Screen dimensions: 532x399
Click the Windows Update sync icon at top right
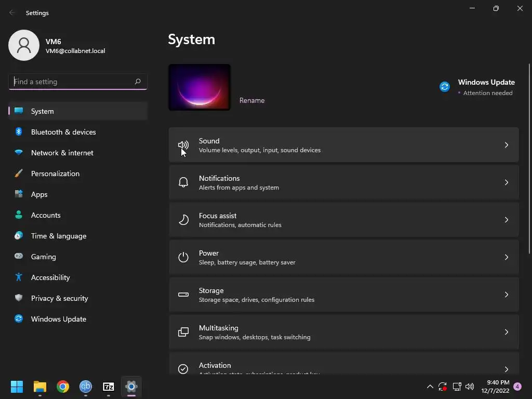(x=445, y=87)
